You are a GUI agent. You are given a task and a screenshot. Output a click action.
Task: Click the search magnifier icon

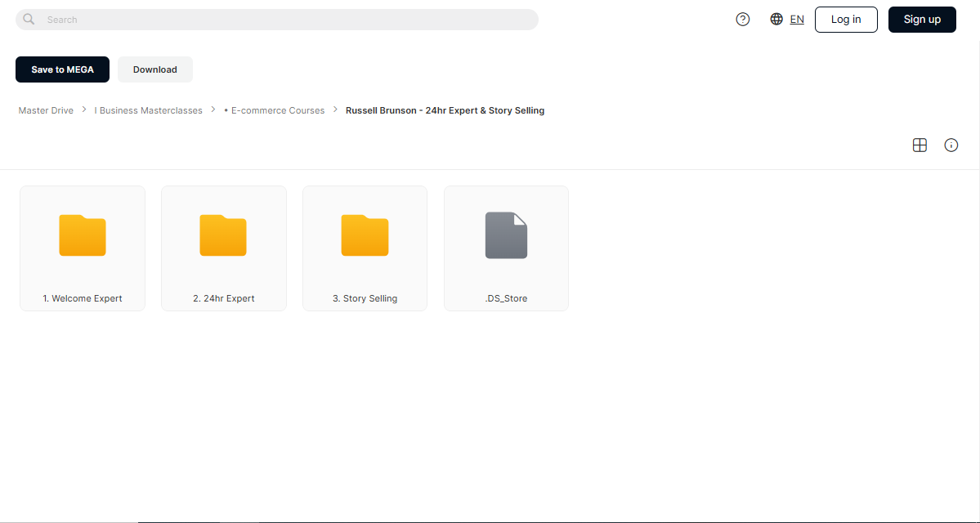pos(28,20)
